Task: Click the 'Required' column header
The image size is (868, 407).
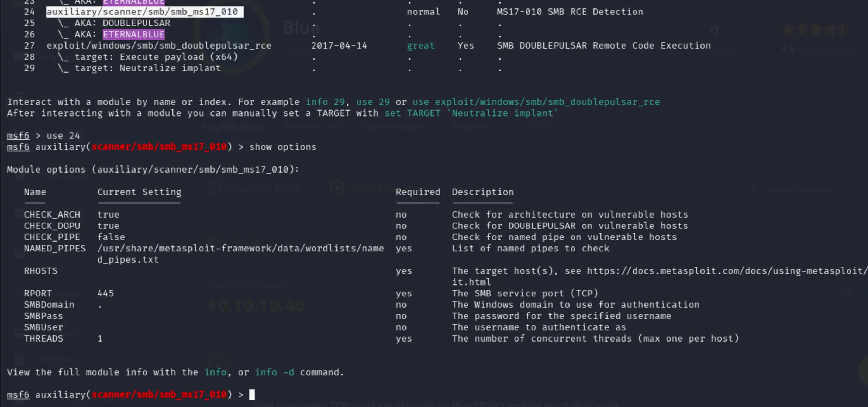Action: click(x=418, y=192)
